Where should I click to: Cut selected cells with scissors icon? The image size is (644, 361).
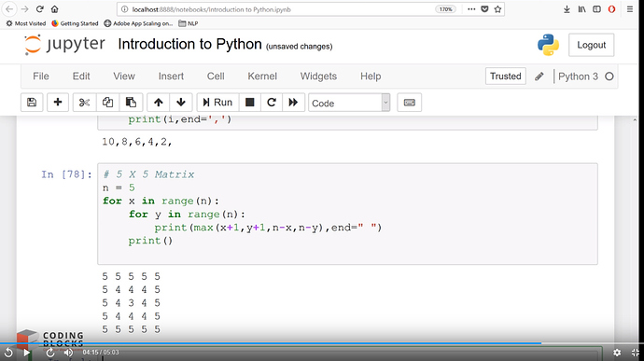(84, 103)
